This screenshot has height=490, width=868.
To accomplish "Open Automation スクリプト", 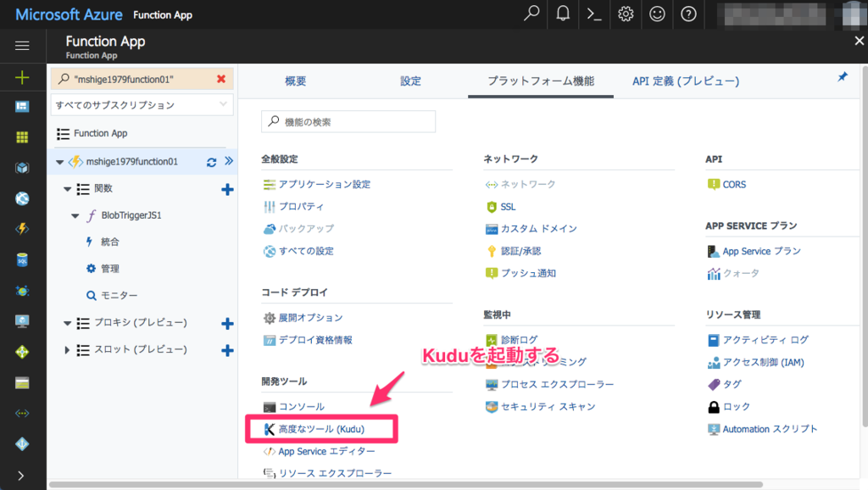I will click(770, 429).
